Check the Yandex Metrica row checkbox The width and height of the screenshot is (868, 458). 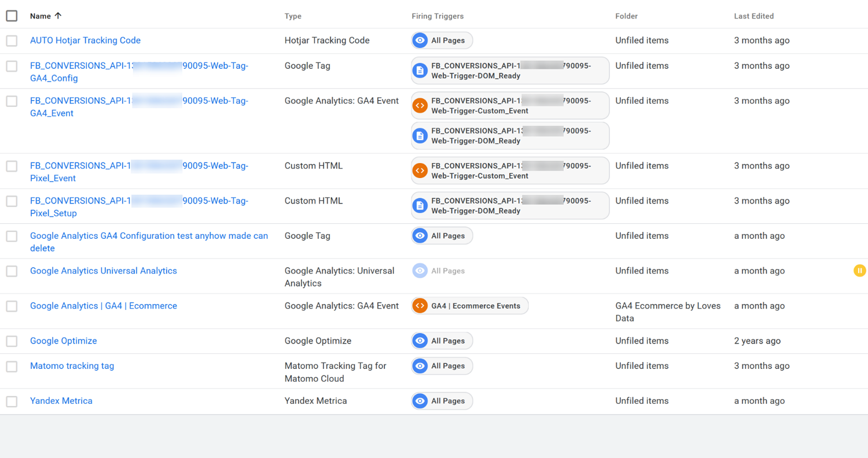click(12, 401)
